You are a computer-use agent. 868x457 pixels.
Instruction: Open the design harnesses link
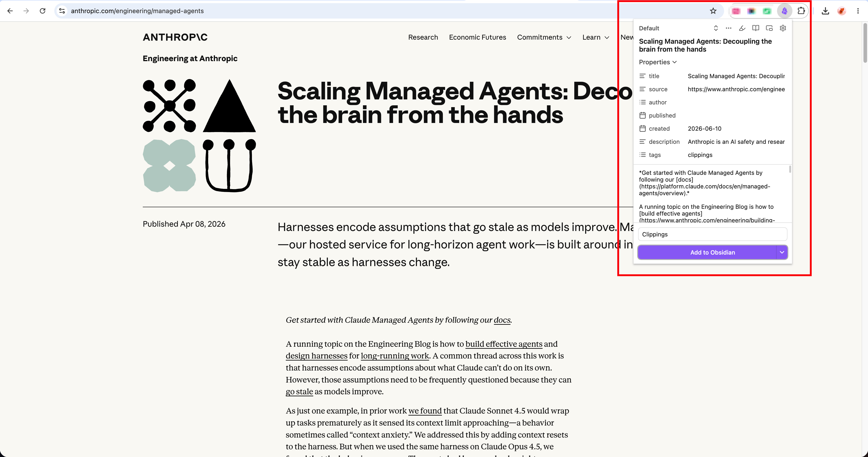pos(316,356)
